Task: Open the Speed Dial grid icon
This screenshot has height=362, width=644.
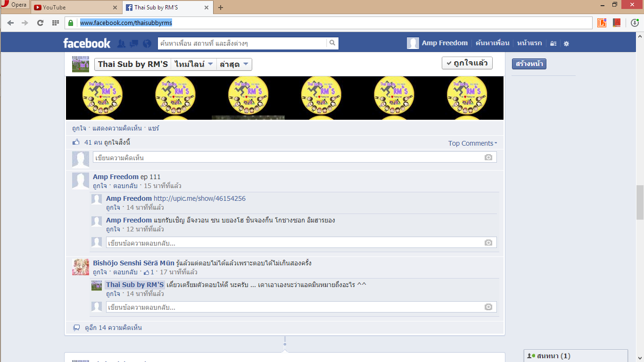Action: click(x=56, y=23)
